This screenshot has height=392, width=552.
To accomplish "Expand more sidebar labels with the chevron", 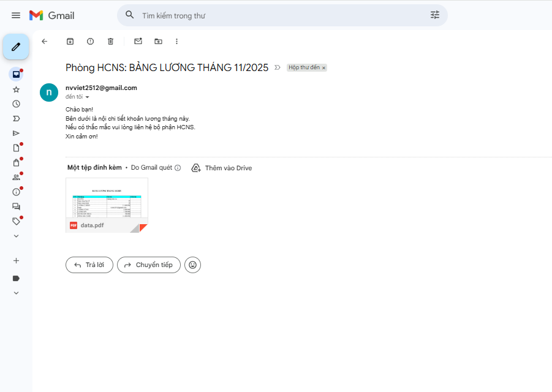I will (16, 236).
